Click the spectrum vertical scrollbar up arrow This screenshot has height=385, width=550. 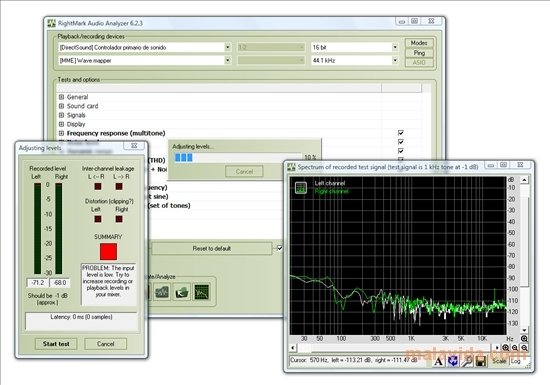point(524,180)
